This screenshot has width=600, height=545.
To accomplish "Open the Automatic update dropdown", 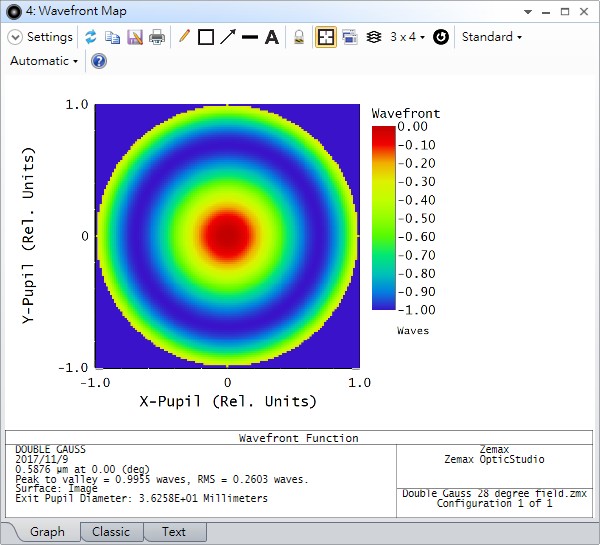I will tap(44, 61).
